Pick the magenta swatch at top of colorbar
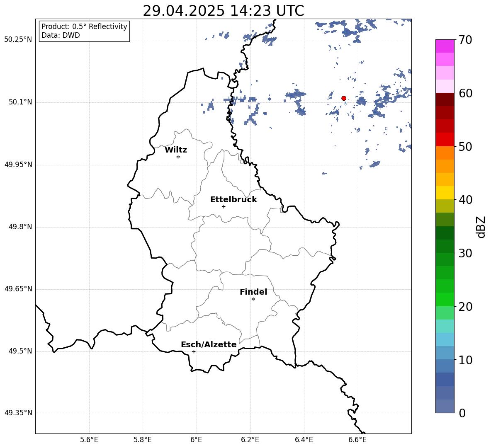491x448 pixels. pyautogui.click(x=445, y=46)
